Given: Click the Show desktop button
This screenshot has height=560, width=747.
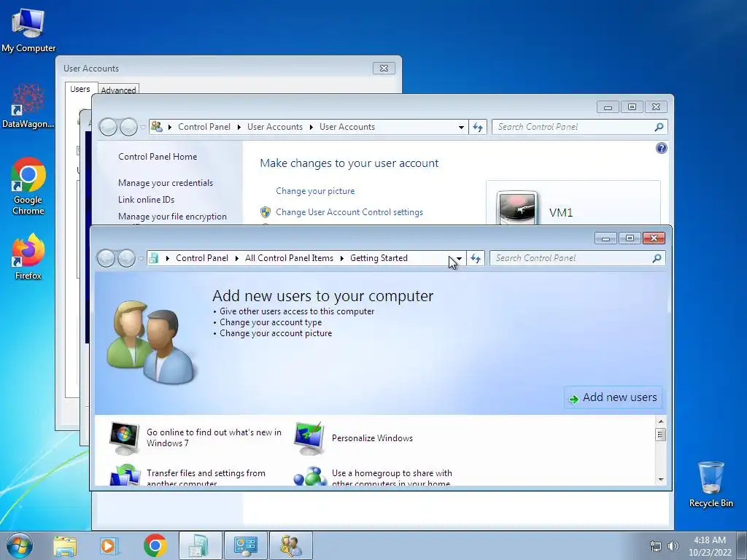Looking at the screenshot, I should [743, 545].
